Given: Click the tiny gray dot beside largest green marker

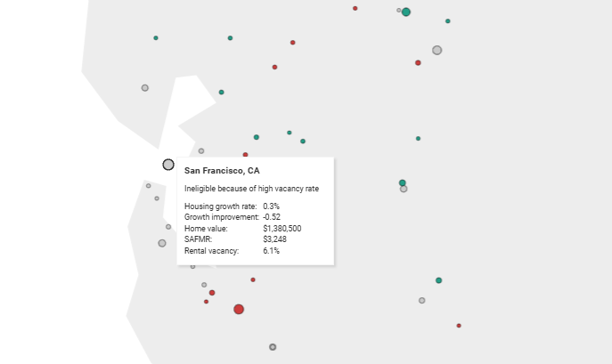Looking at the screenshot, I should 398,10.
